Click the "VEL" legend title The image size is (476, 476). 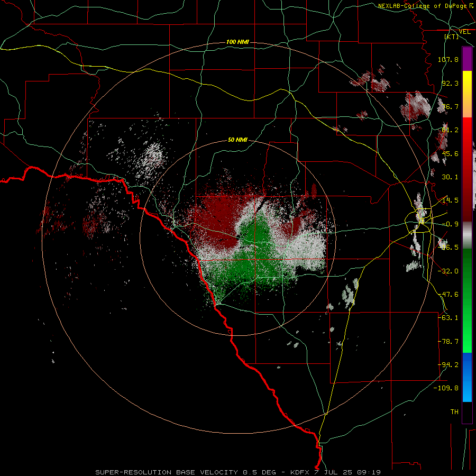[x=464, y=32]
